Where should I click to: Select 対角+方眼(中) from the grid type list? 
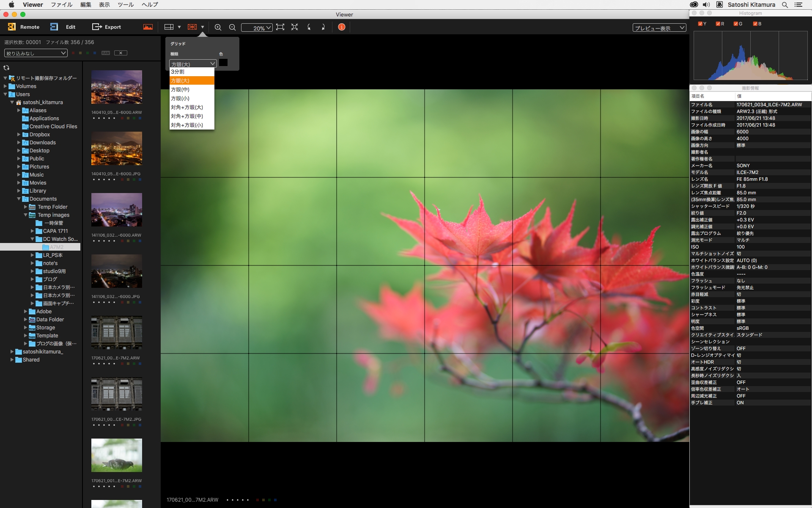pos(187,116)
